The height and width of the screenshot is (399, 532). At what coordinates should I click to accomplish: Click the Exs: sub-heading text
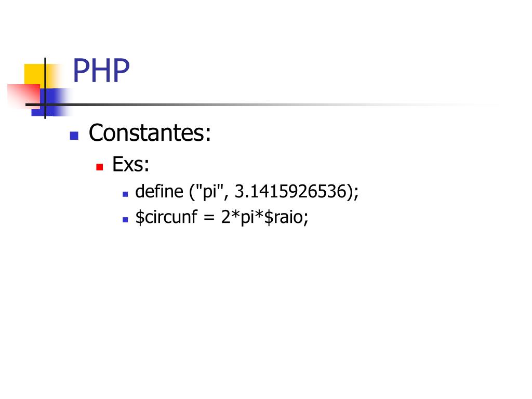click(130, 164)
